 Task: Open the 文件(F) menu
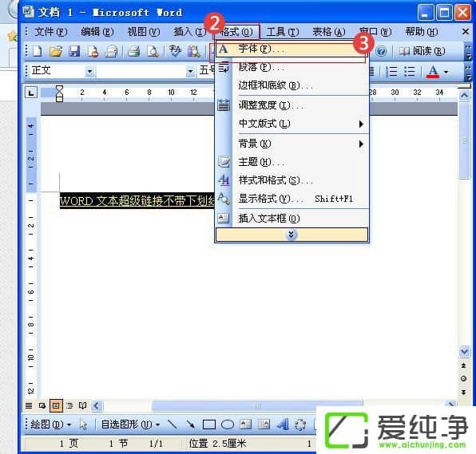50,32
